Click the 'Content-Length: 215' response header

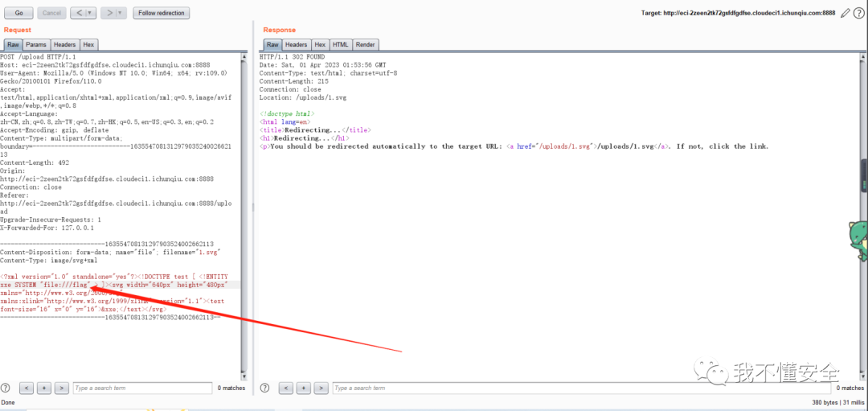pos(293,81)
